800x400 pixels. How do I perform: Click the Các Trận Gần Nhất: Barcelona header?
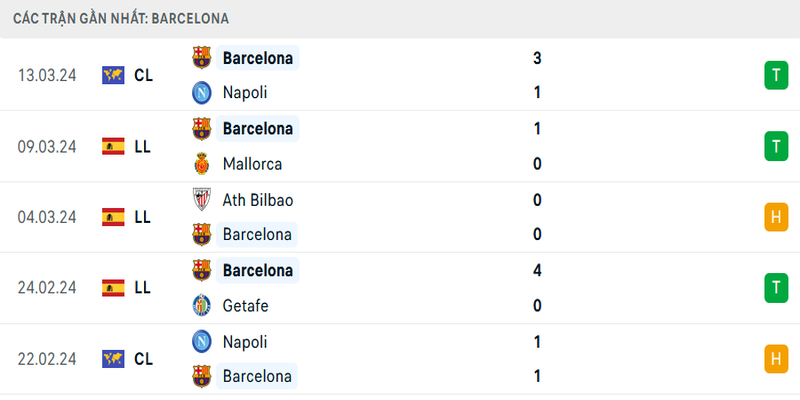[121, 18]
